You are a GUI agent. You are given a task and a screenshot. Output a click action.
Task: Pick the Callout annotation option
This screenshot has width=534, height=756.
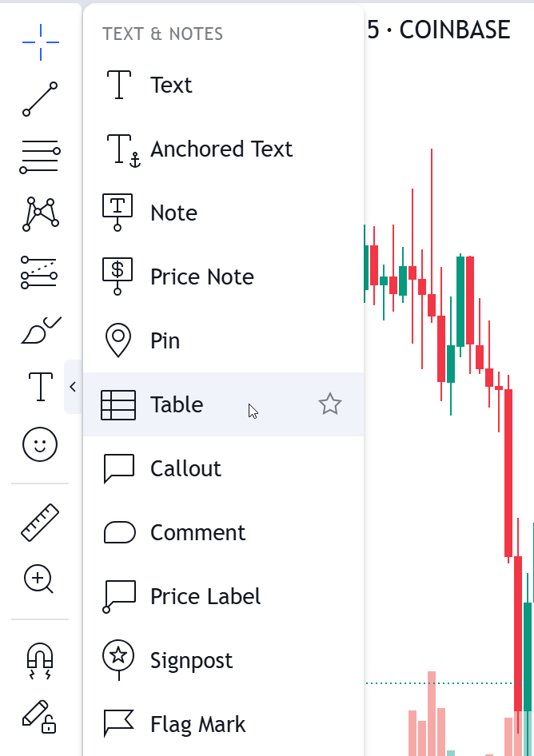pyautogui.click(x=185, y=469)
